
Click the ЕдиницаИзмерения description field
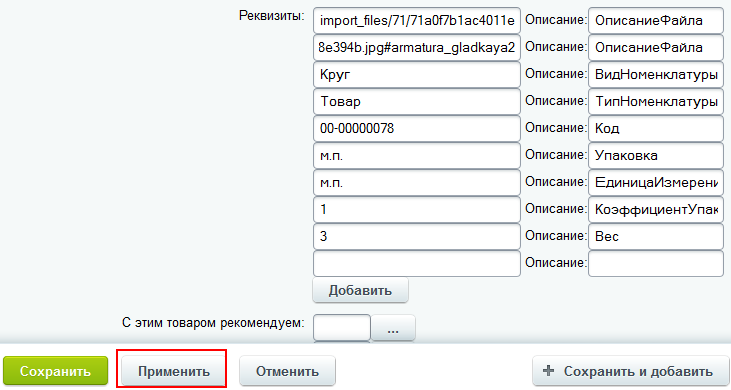point(656,183)
